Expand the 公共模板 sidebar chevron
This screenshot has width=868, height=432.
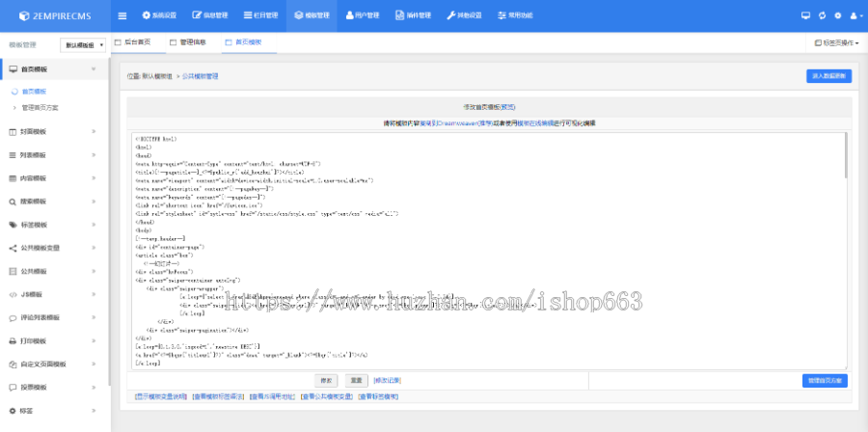(94, 271)
